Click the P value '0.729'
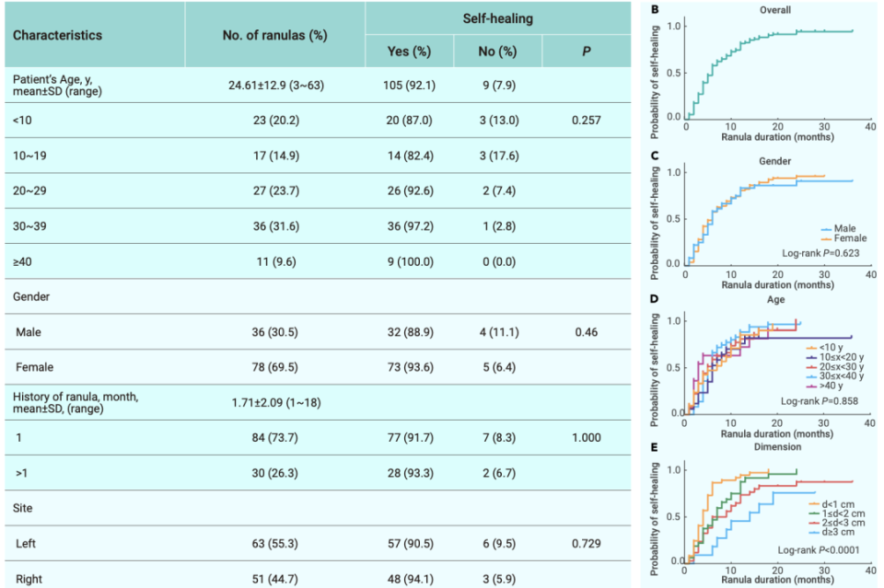This screenshot has height=588, width=884. tap(587, 544)
